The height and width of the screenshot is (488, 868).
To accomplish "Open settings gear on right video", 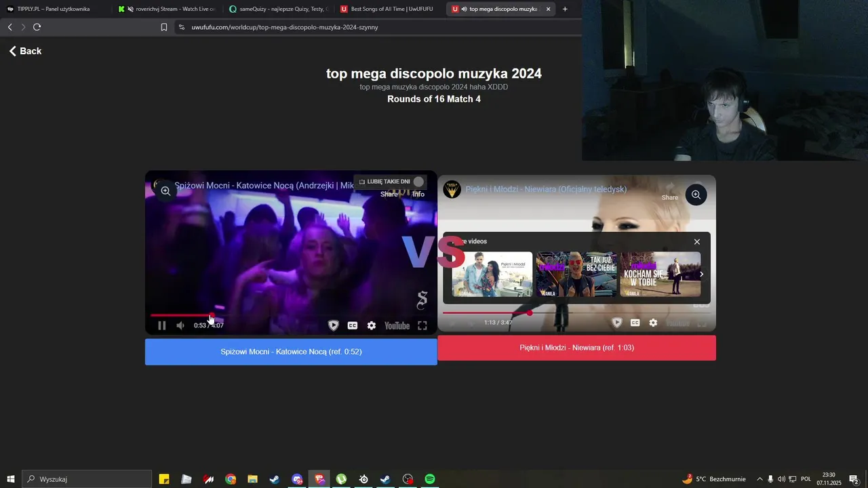I will [x=653, y=323].
